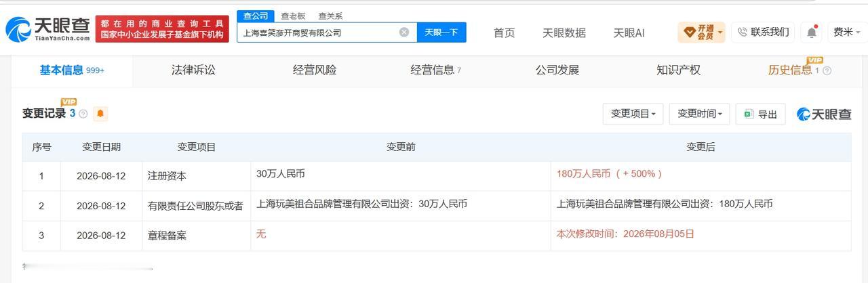Expand the 变更时间 filter dropdown
Screen dimensions: 868x283
point(699,114)
